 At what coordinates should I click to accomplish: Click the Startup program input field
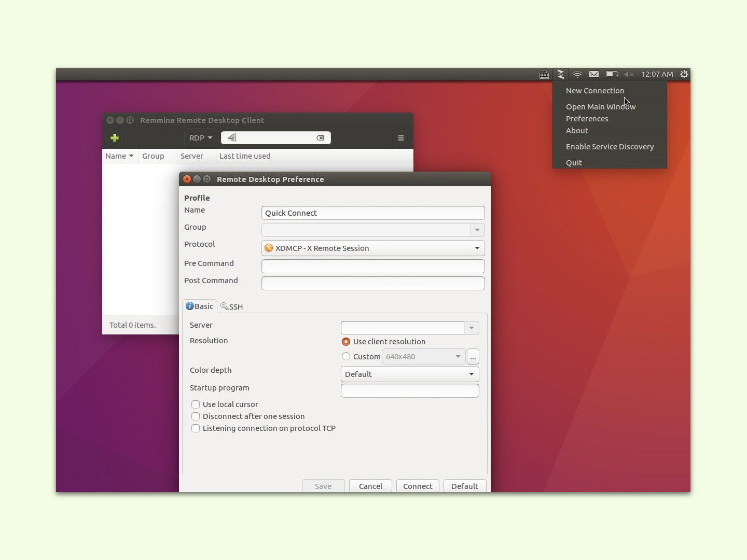410,391
